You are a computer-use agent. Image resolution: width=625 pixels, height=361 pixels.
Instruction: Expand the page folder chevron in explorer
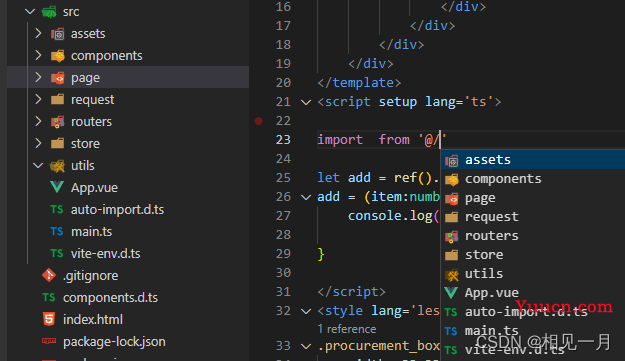click(38, 77)
